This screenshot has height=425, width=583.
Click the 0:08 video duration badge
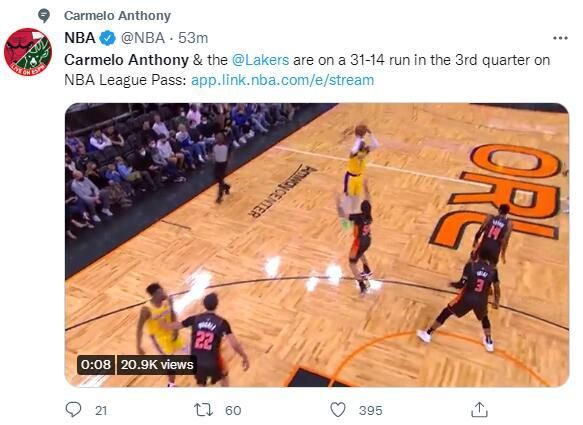click(96, 364)
